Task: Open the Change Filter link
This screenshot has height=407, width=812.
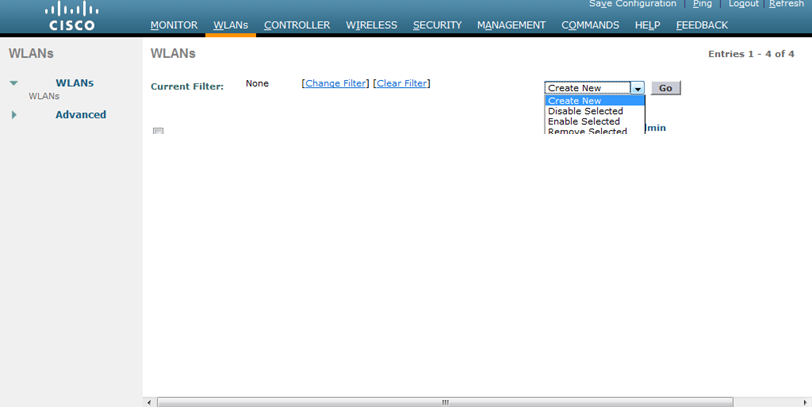Action: 335,84
